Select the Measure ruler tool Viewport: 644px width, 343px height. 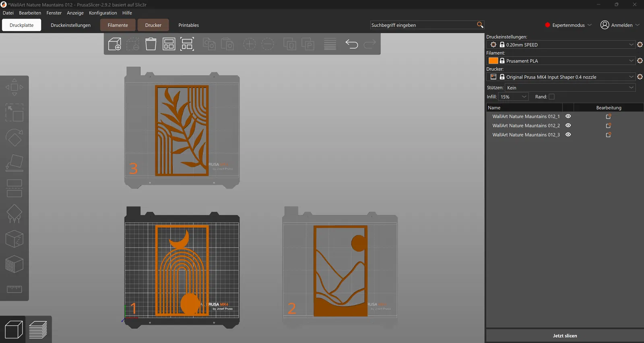(14, 289)
